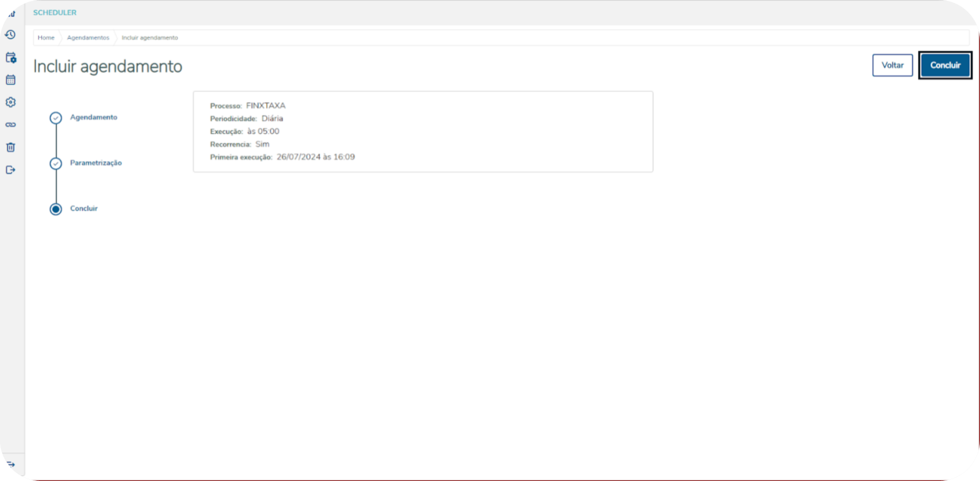Click Incluir agendamento in the breadcrumb
The height and width of the screenshot is (481, 980).
pos(149,37)
